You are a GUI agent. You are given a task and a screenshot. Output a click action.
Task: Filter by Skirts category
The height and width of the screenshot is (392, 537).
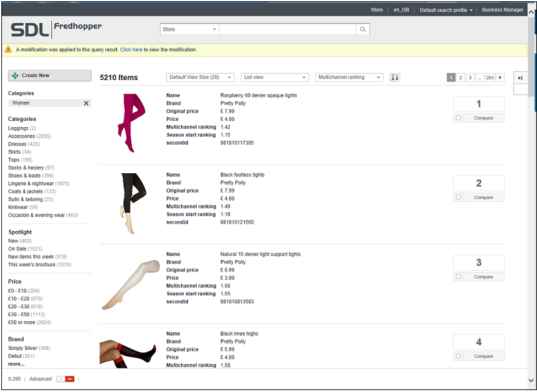[19, 152]
